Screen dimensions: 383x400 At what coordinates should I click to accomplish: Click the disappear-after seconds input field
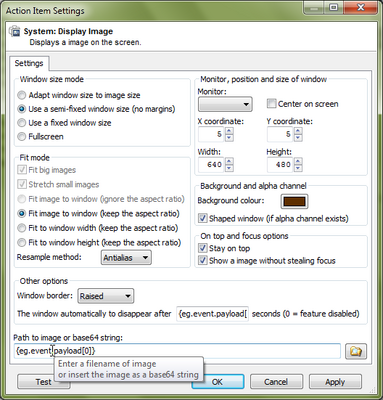coord(212,314)
